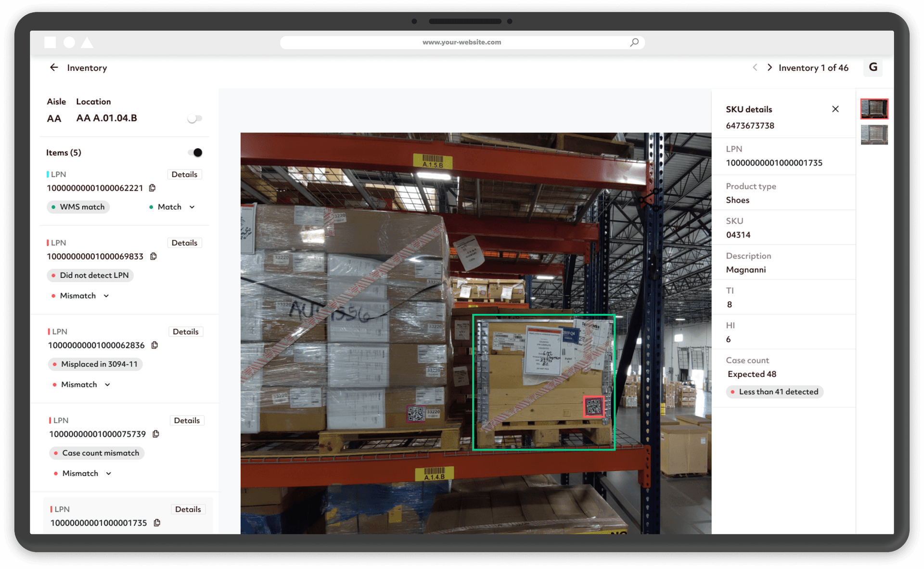Click the website address bar field

[x=461, y=42]
